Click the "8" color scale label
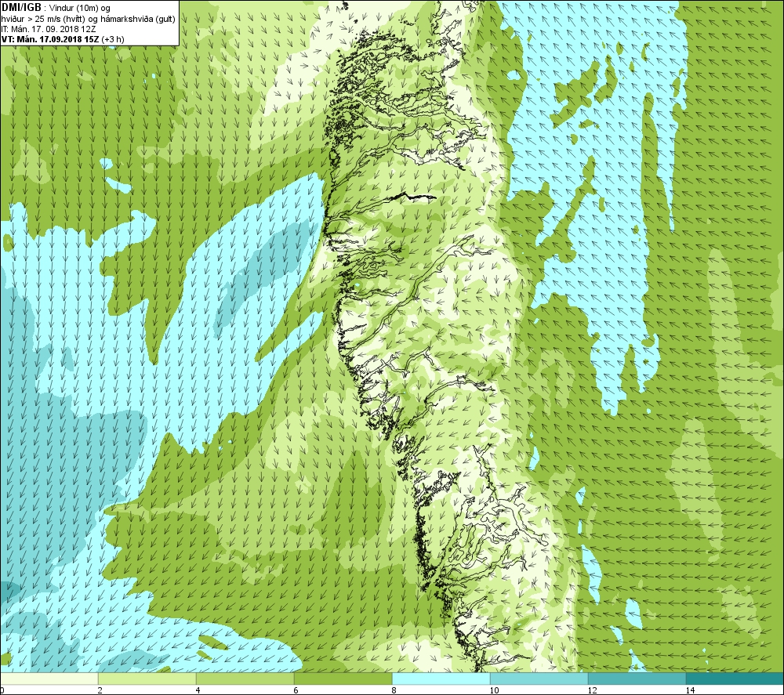Screen dimensions: 784x695 click(394, 690)
